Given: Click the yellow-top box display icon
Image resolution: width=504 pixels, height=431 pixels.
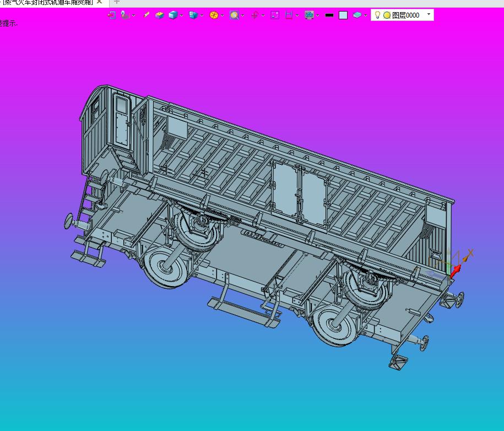Looking at the screenshot, I should pos(159,15).
